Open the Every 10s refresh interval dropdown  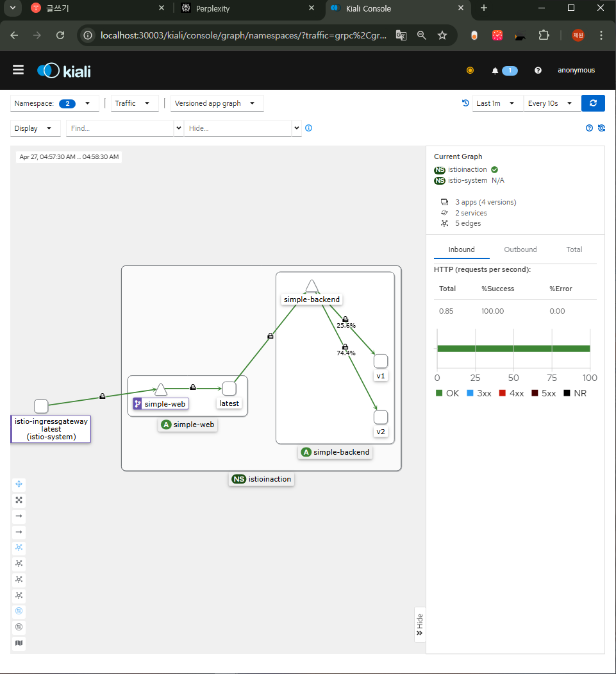pos(552,103)
